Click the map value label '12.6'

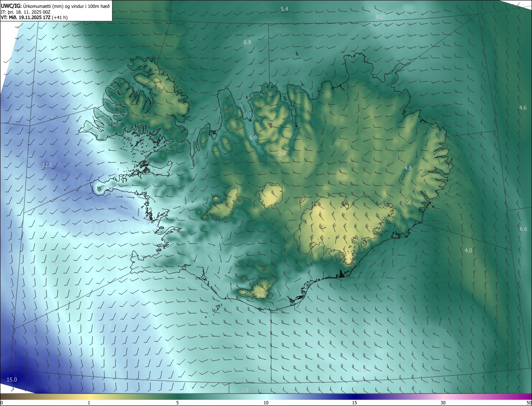[47, 165]
